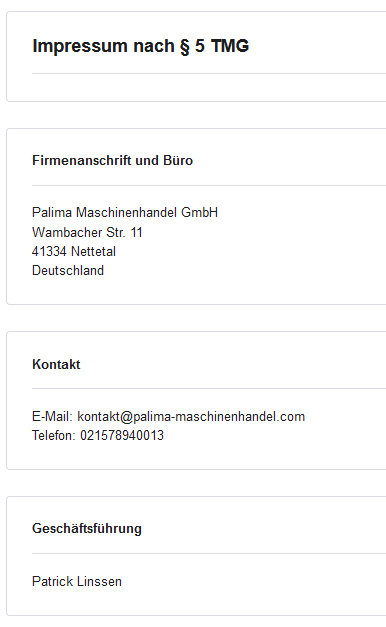The image size is (386, 627).
Task: Click the E-Mail label
Action: pyautogui.click(x=52, y=416)
